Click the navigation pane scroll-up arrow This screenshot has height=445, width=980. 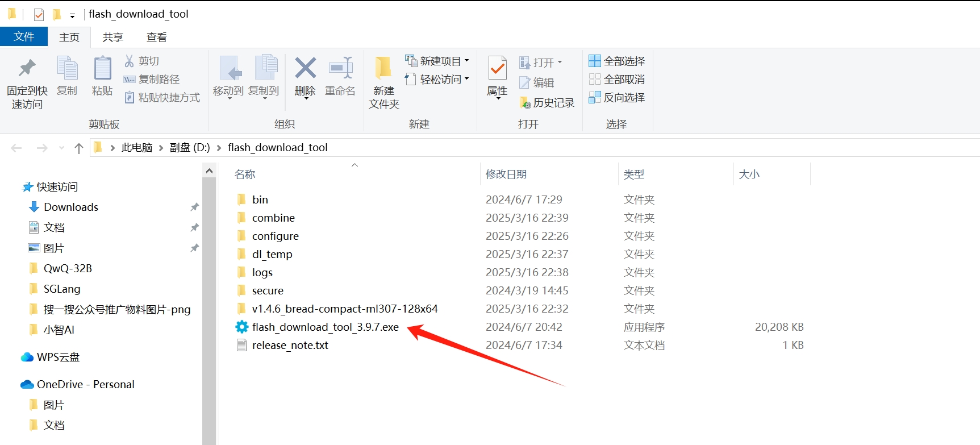pyautogui.click(x=209, y=170)
